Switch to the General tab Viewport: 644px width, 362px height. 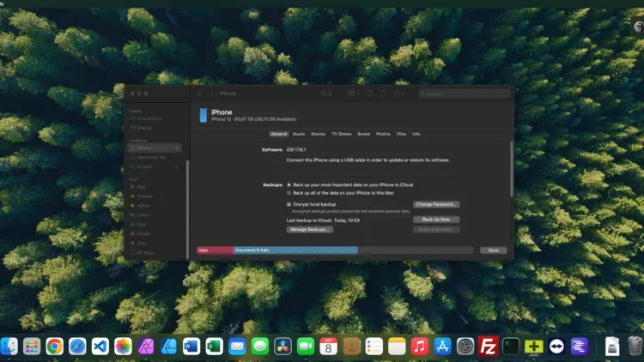(x=278, y=134)
